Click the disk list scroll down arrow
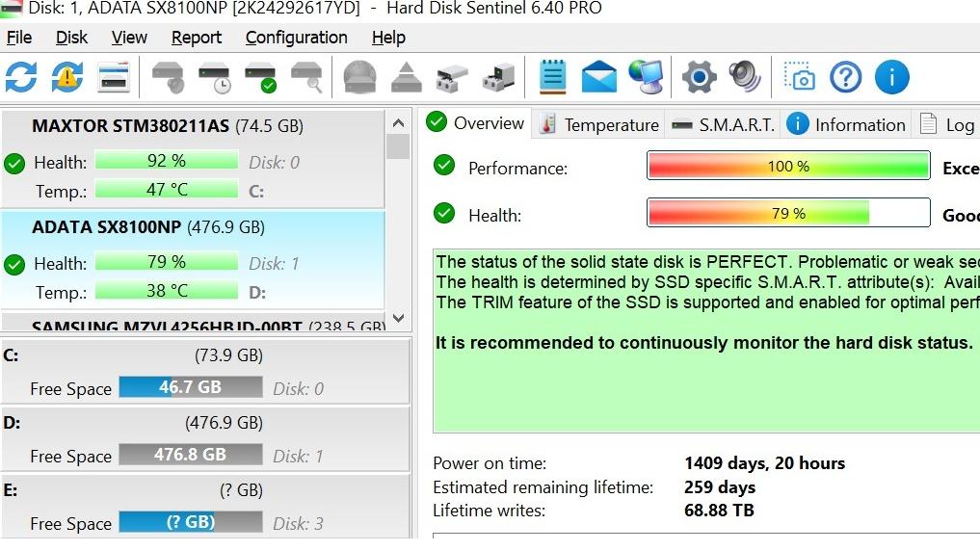The height and width of the screenshot is (551, 980). click(398, 319)
